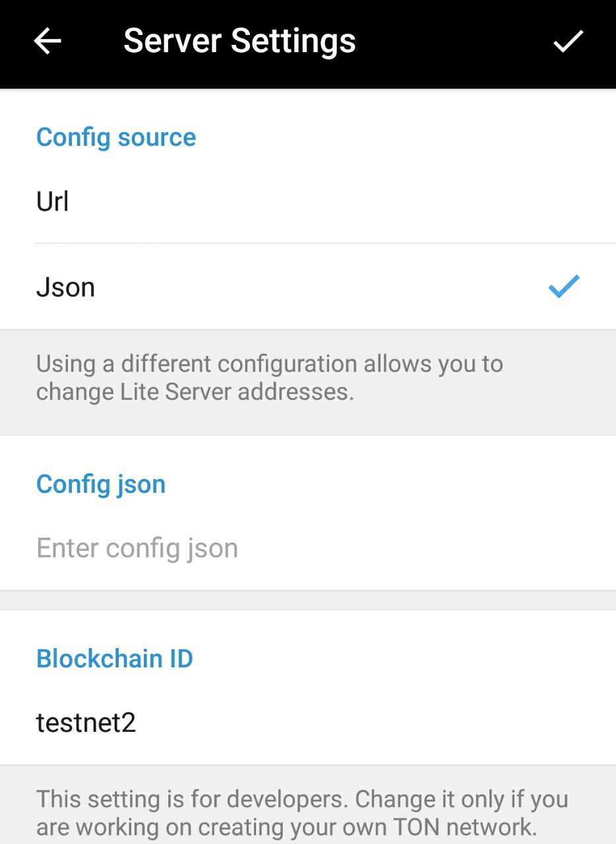The image size is (616, 844).
Task: Click the word Url in the list
Action: (x=53, y=201)
